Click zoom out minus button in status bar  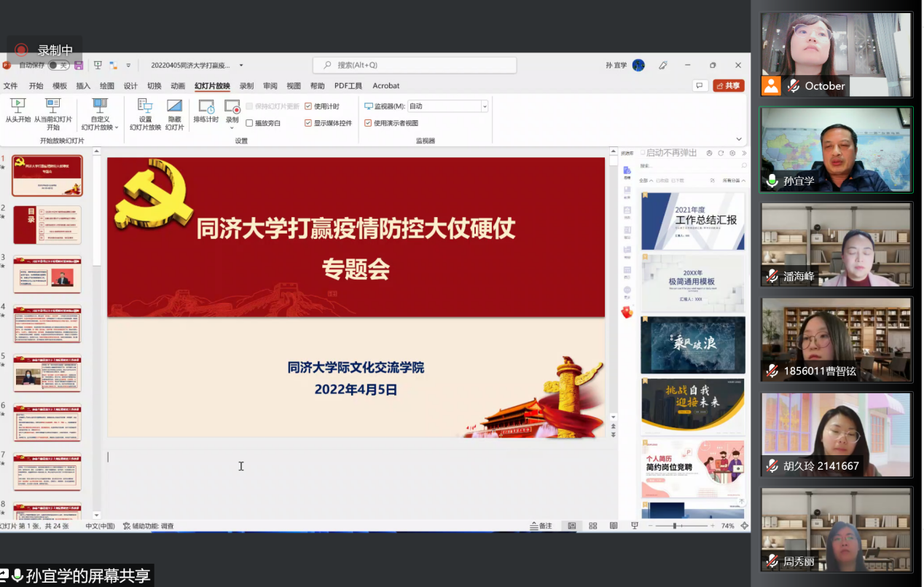coord(650,526)
